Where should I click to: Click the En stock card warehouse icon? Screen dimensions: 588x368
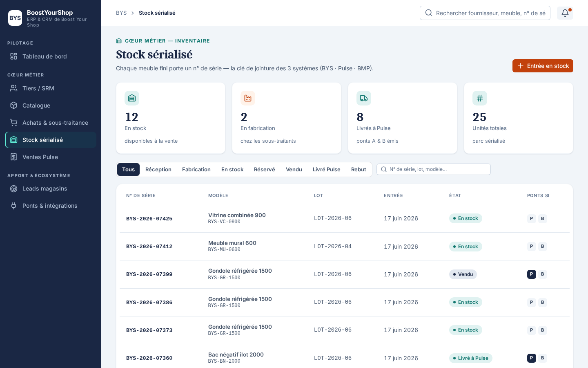(x=132, y=98)
